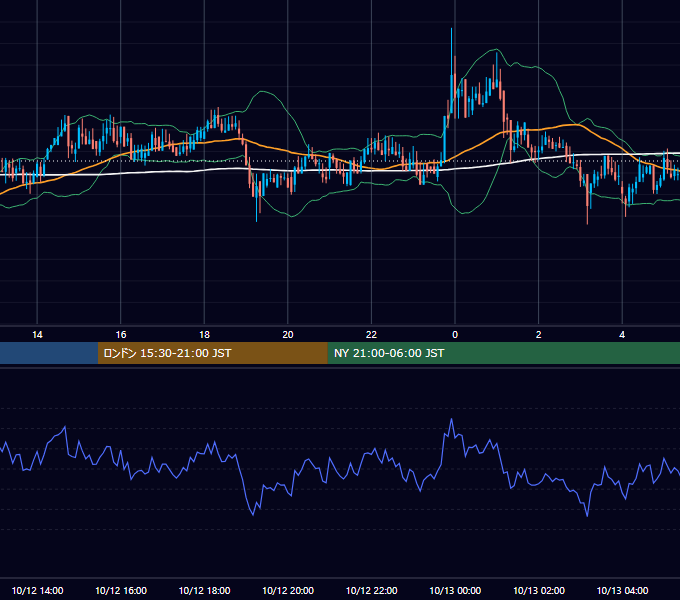The height and width of the screenshot is (600, 680).
Task: Click the '10/12 22:00' date label
Action: (371, 590)
